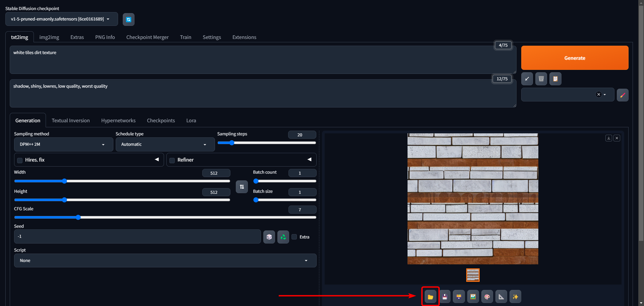Enable the Hires. fix checkbox
644x306 pixels.
(20, 160)
